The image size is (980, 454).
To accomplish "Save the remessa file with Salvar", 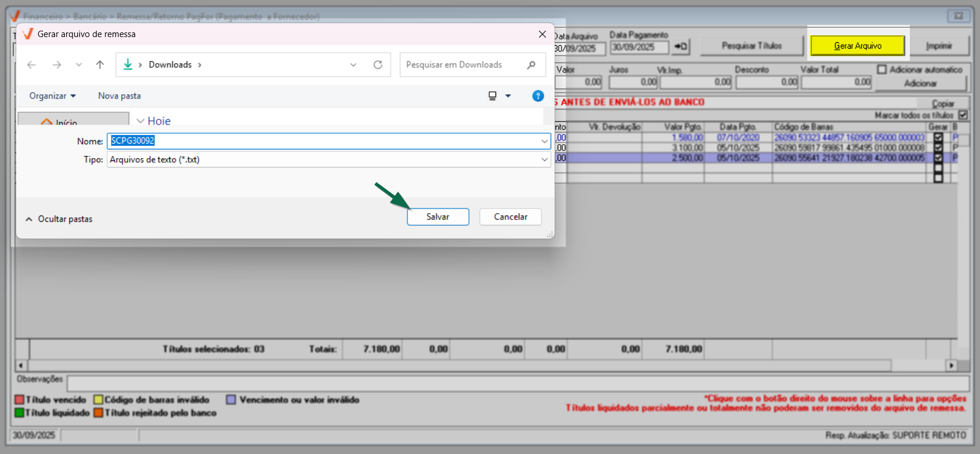I will pyautogui.click(x=438, y=217).
